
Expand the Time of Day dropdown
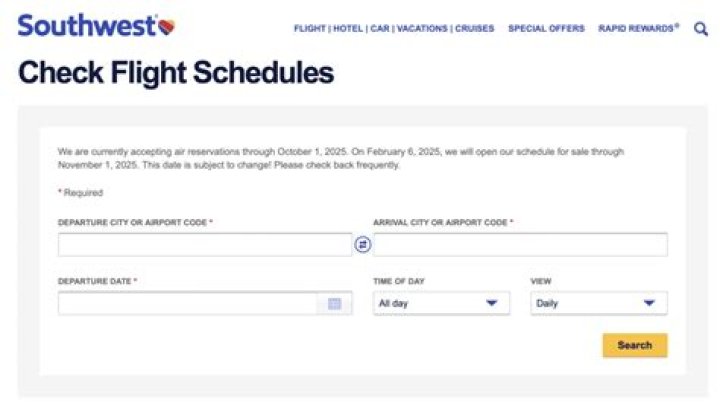441,303
